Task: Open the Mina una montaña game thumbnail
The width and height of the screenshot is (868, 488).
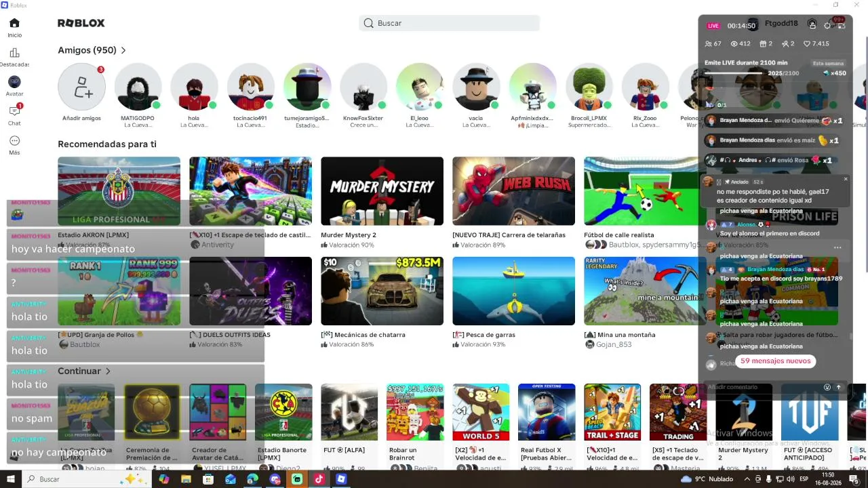Action: point(645,291)
